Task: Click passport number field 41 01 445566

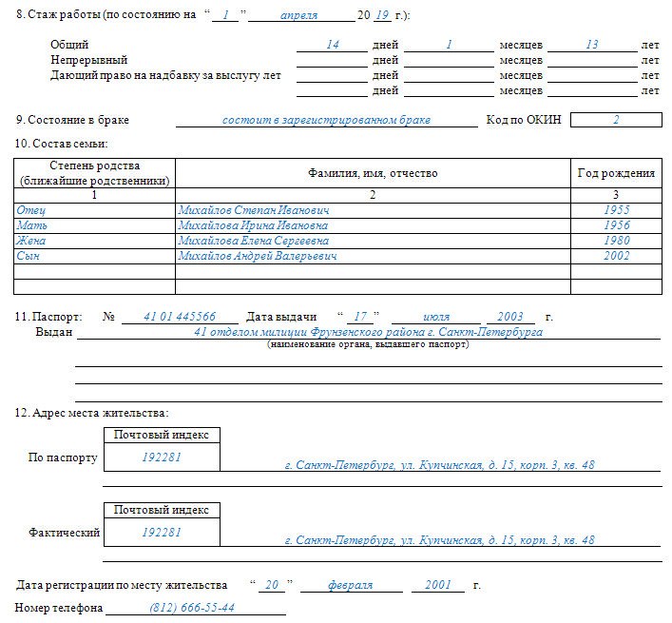Action: (x=179, y=317)
